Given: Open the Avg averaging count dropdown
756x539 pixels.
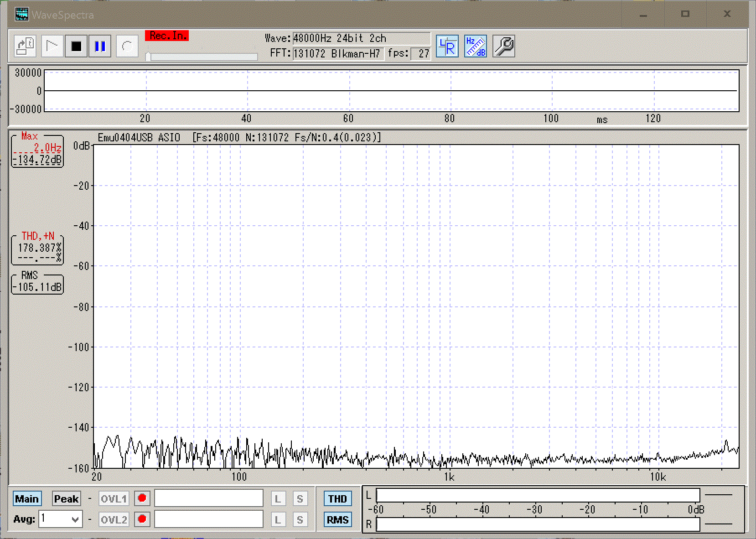Looking at the screenshot, I should click(61, 519).
